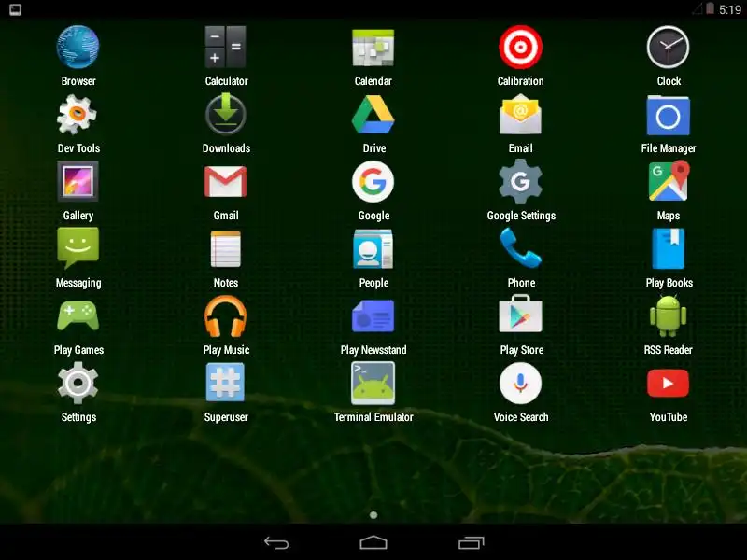The width and height of the screenshot is (747, 560).
Task: Open the Notes app
Action: coord(226,249)
